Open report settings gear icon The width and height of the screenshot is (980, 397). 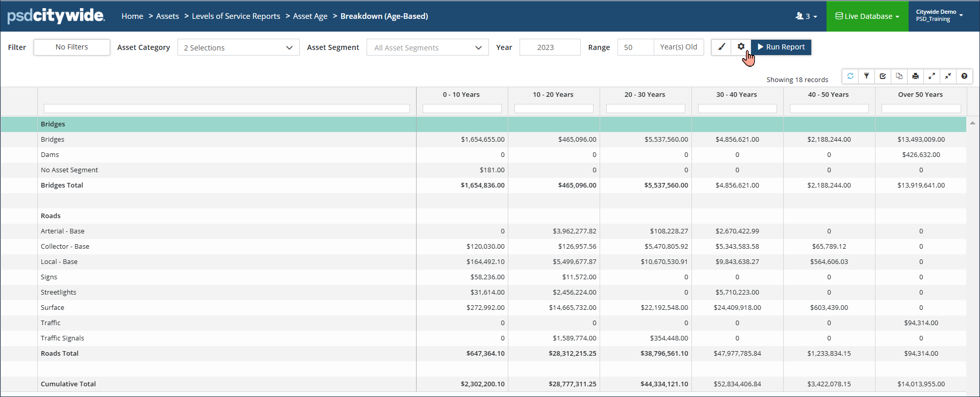coord(741,47)
